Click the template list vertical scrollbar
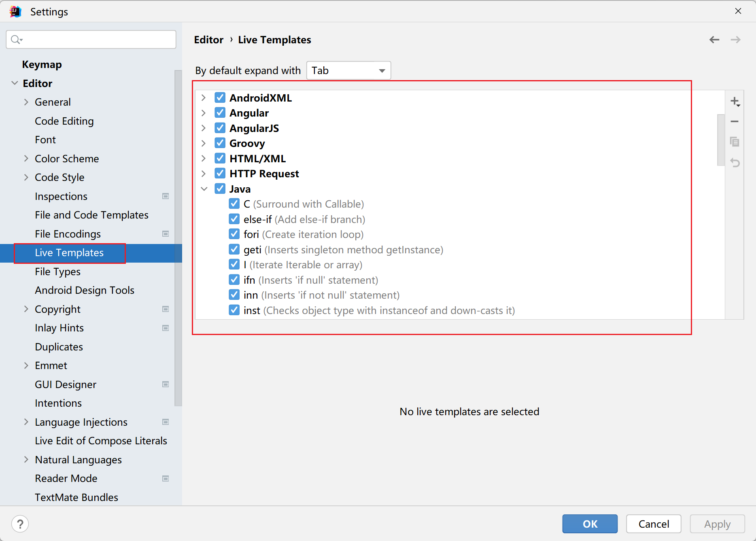756x541 pixels. [720, 140]
